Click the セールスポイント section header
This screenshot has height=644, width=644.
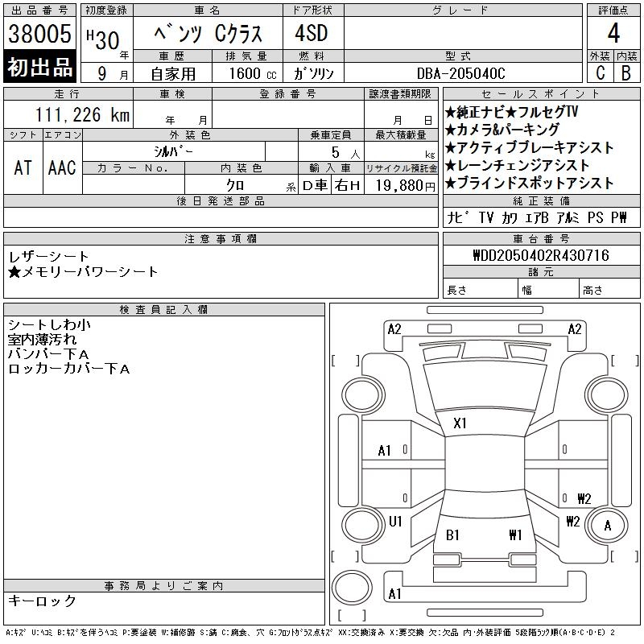[x=541, y=94]
